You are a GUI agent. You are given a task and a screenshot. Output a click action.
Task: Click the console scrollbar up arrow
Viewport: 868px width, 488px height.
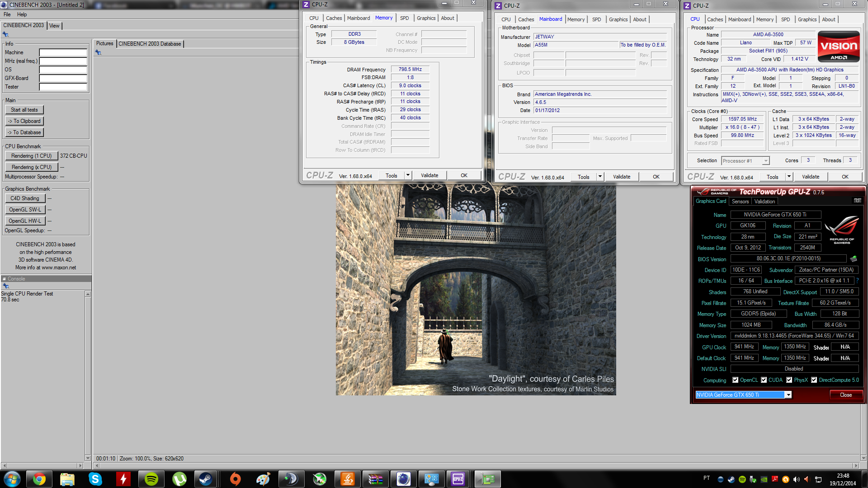88,294
